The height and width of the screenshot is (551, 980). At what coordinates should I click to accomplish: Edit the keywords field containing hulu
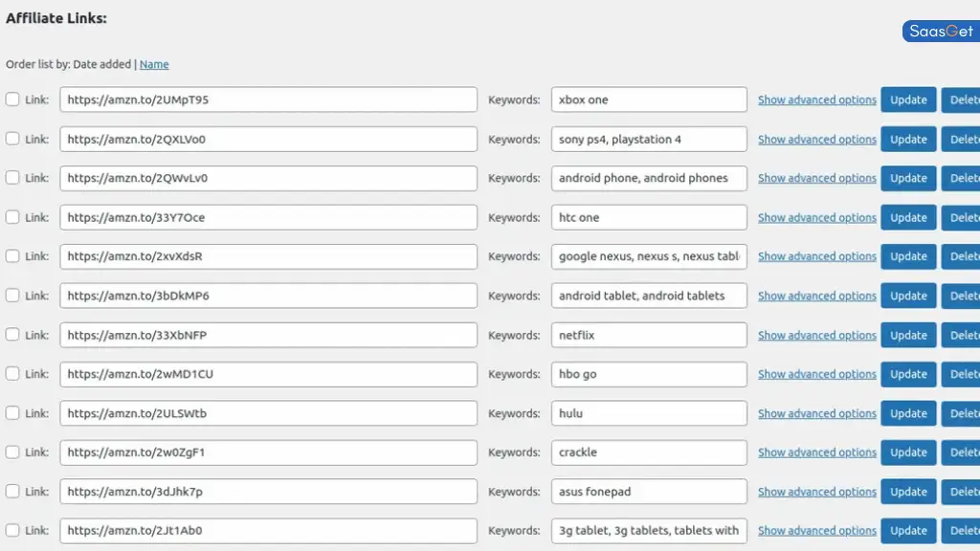649,413
